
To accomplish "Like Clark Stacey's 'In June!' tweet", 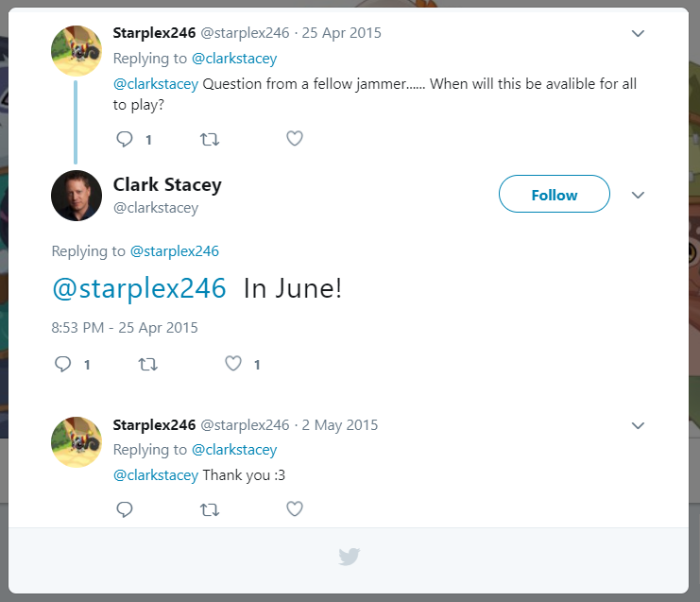I will click(x=233, y=364).
